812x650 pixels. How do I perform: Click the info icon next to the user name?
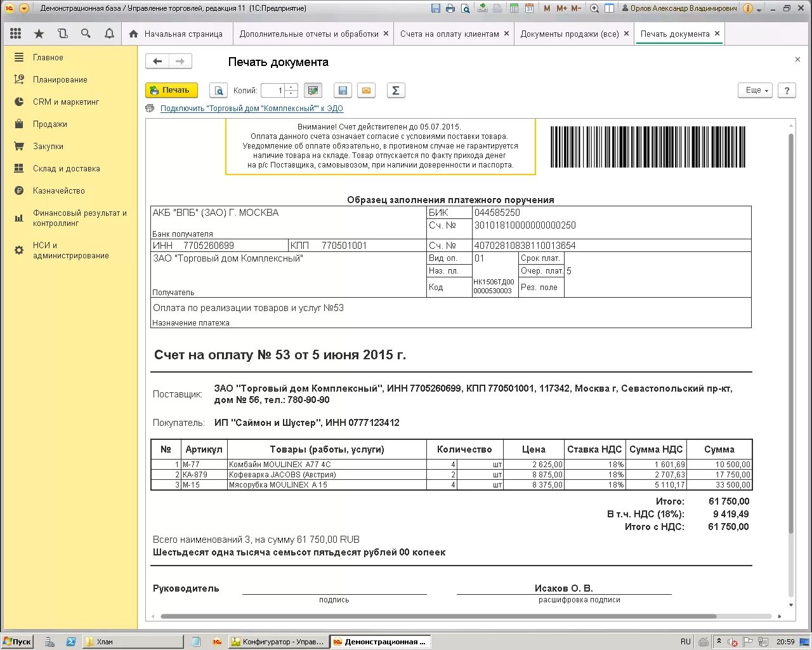coord(748,8)
